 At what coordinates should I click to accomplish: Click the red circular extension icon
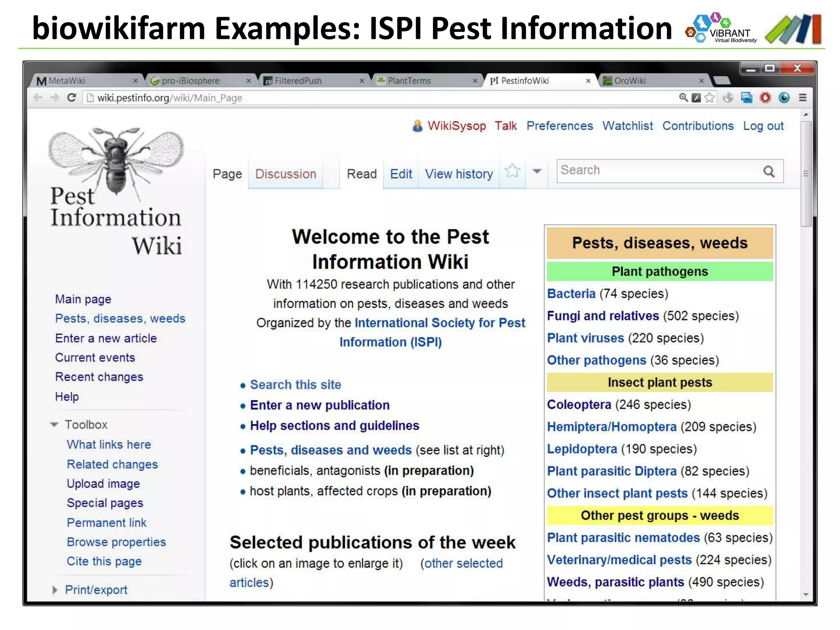click(765, 98)
